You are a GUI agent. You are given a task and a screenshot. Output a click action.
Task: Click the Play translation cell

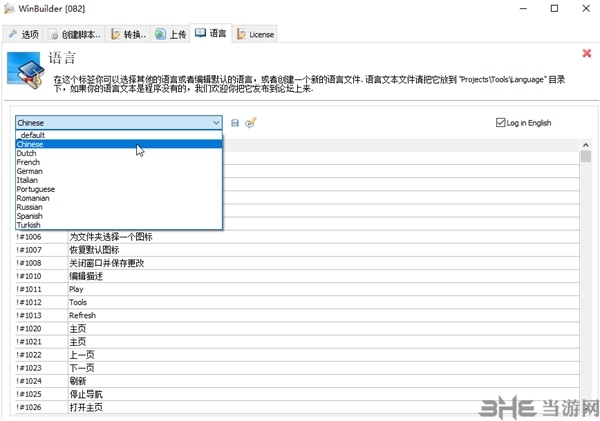pyautogui.click(x=323, y=289)
